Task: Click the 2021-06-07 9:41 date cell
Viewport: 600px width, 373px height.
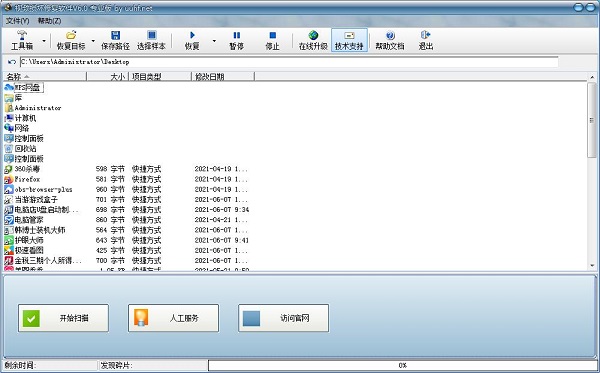Action: 222,240
